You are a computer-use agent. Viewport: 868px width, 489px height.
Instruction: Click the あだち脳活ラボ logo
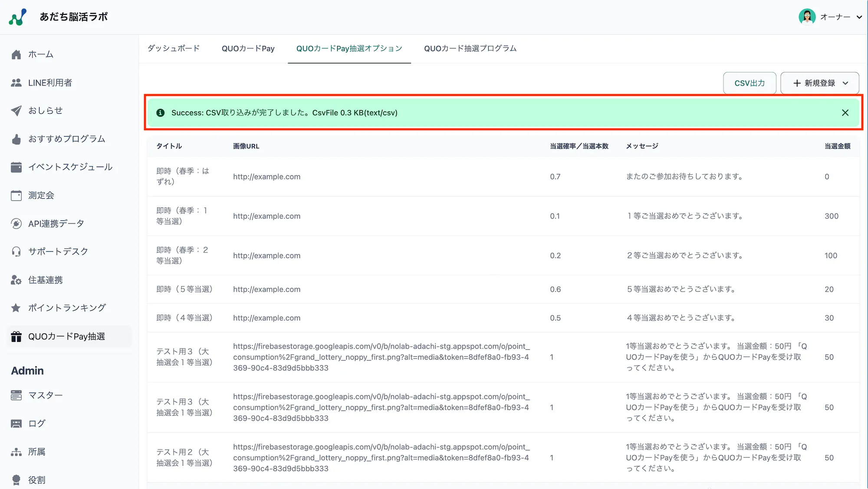59,16
